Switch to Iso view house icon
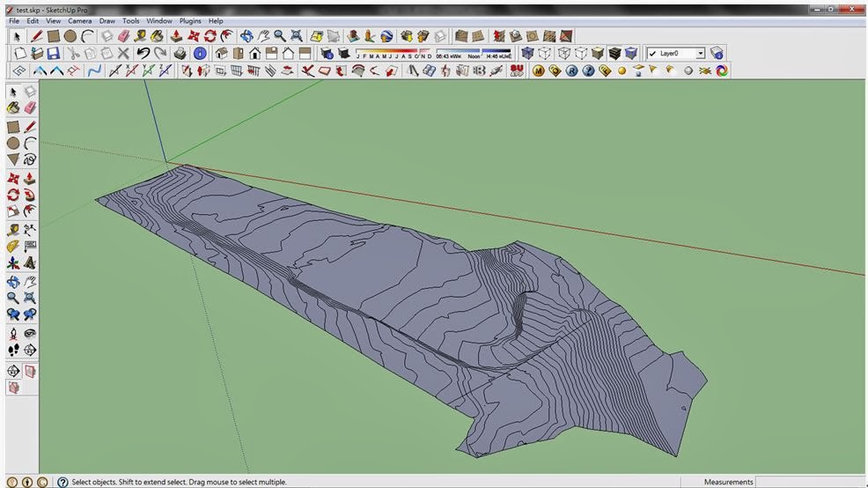Image resolution: width=868 pixels, height=488 pixels. pyautogui.click(x=222, y=53)
